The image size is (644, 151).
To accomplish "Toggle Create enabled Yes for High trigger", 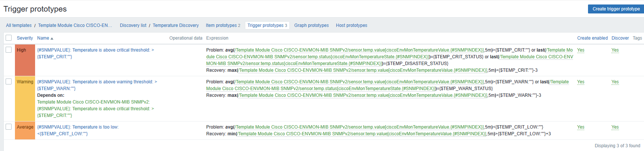I will [581, 50].
